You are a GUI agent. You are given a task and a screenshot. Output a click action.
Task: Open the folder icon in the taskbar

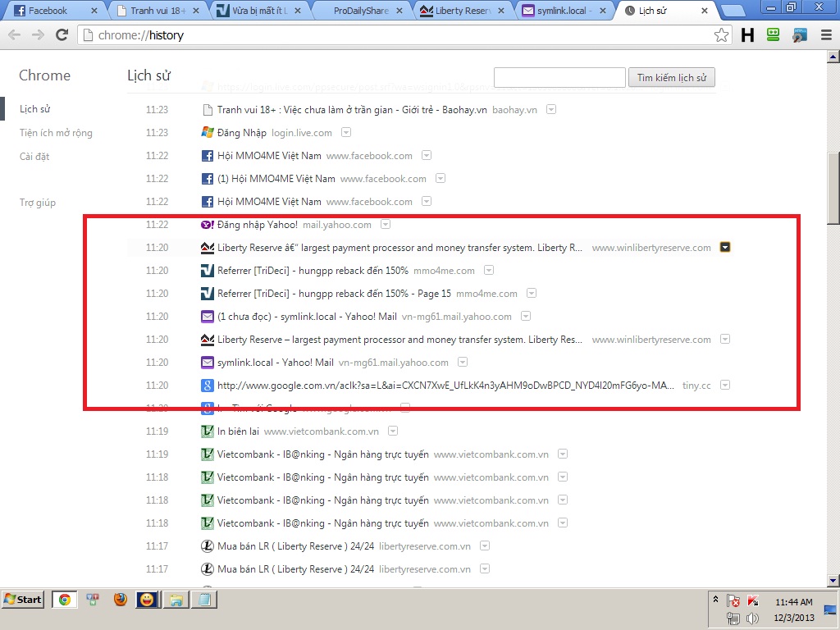coord(176,600)
